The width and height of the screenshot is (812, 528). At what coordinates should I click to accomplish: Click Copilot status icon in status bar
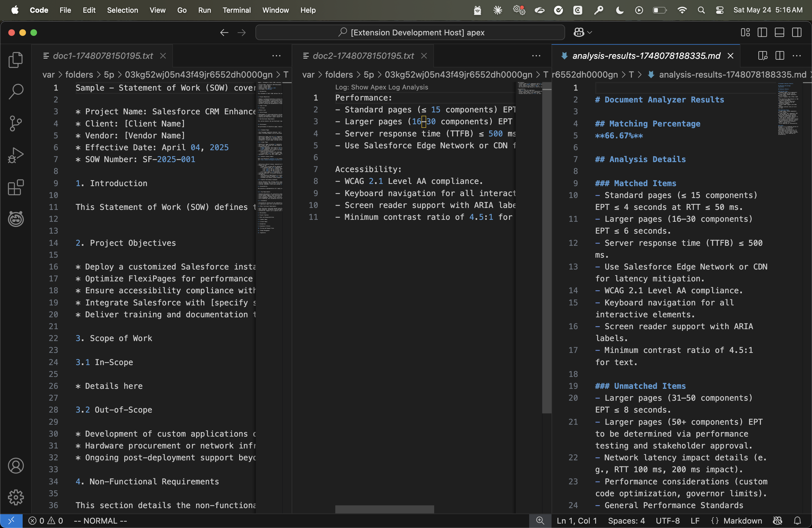(777, 521)
